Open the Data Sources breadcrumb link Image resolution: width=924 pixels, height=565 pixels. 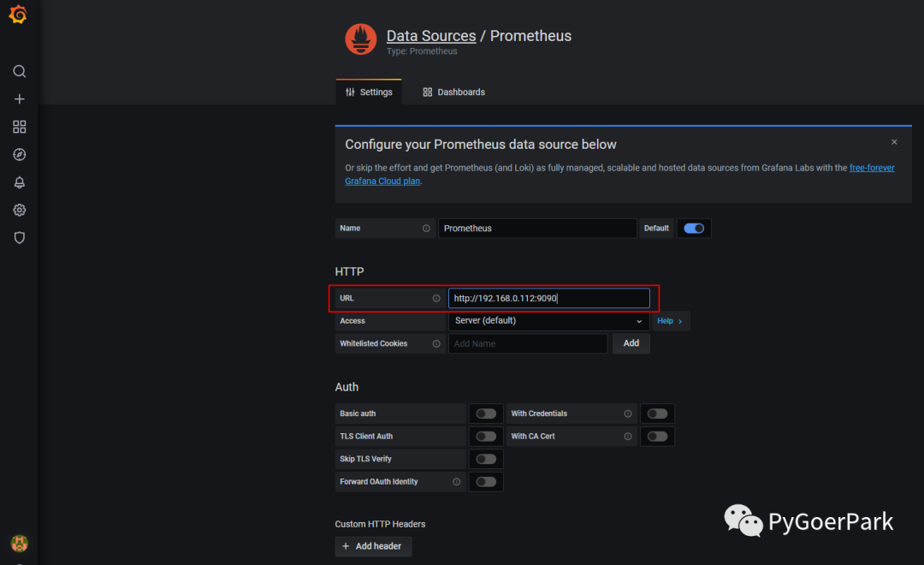click(x=430, y=36)
